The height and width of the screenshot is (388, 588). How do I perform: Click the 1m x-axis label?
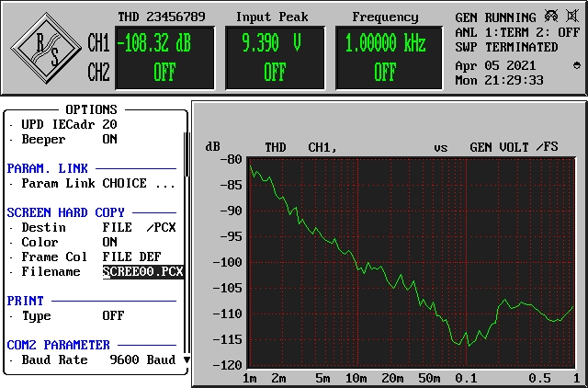(x=250, y=378)
